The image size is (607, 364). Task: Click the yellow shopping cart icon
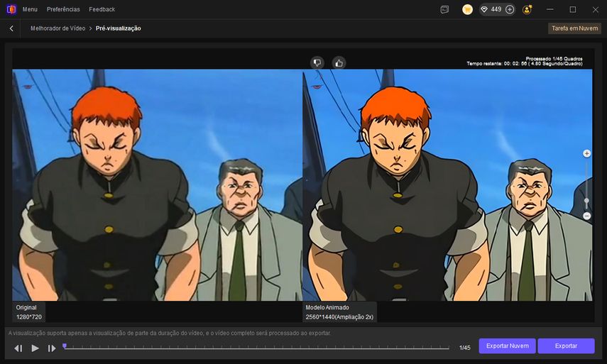tap(467, 10)
